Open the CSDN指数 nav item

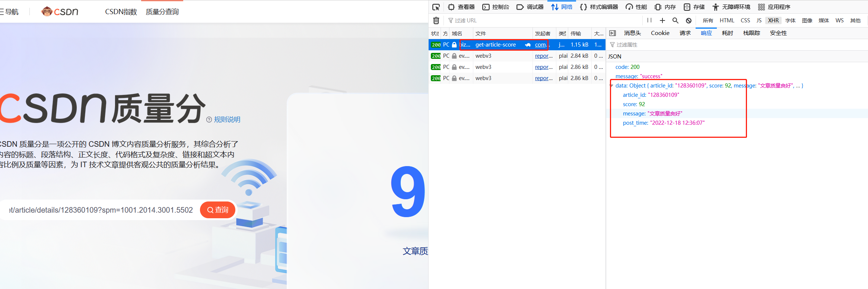click(121, 12)
